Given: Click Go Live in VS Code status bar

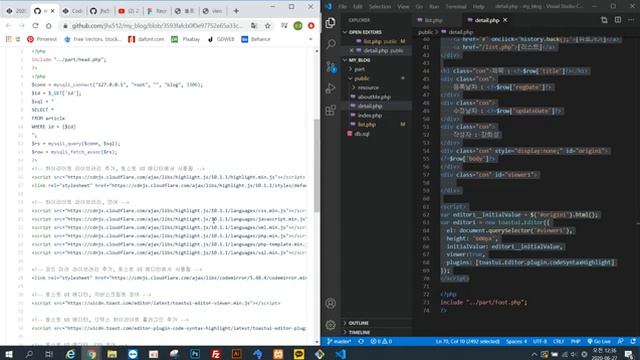Looking at the screenshot, I should click(598, 341).
